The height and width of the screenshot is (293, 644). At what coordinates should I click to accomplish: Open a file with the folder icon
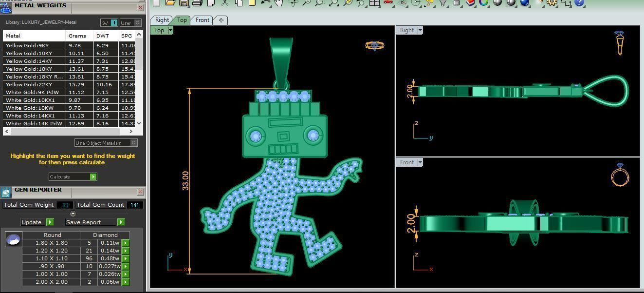(170, 2)
